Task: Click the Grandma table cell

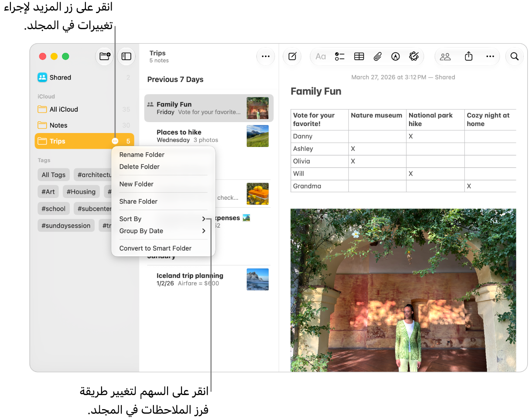Action: [x=320, y=186]
